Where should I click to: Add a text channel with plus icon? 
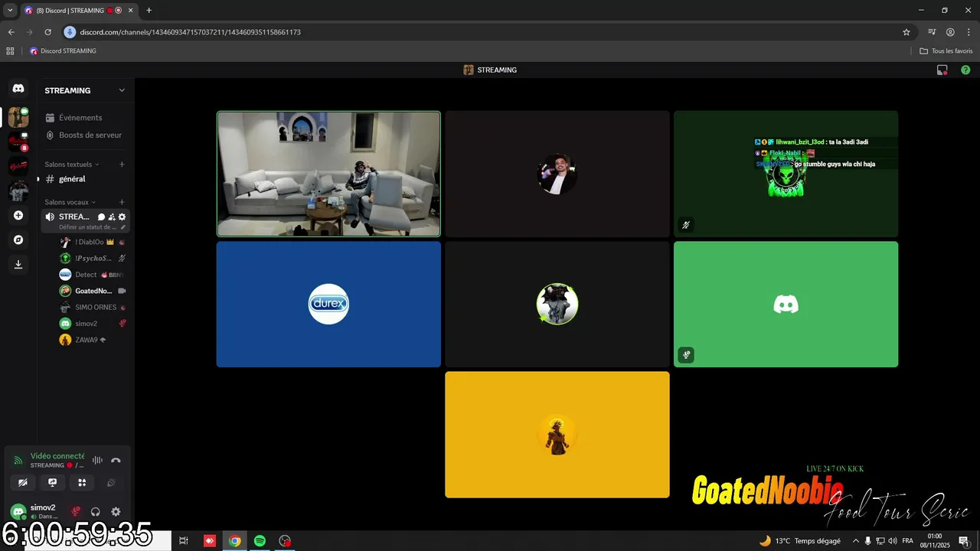point(122,165)
